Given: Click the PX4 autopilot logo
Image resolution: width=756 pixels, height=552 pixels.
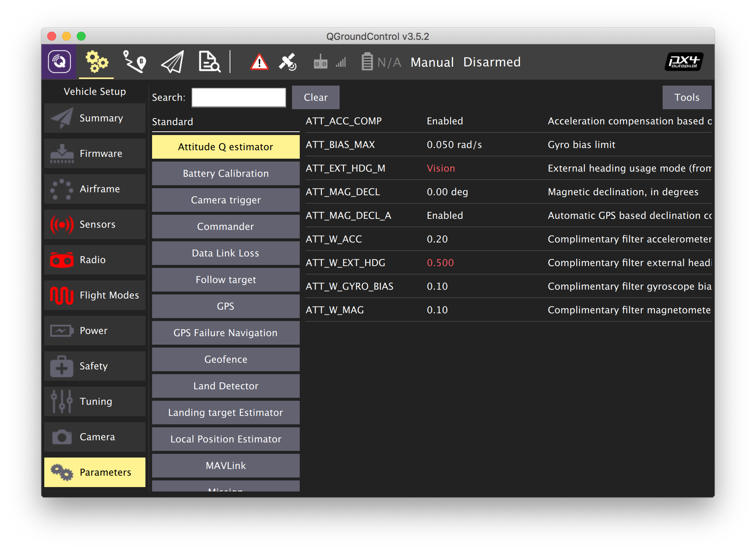Looking at the screenshot, I should [x=684, y=62].
